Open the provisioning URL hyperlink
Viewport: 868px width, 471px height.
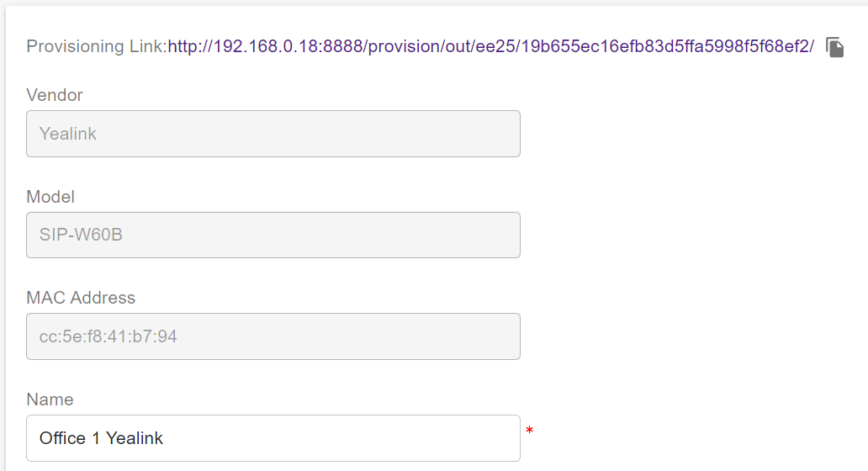point(490,46)
